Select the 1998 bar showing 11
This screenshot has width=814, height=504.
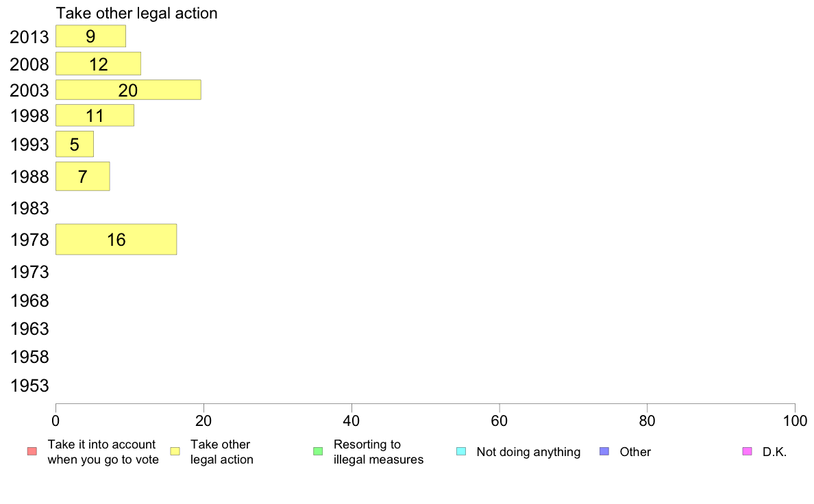(x=95, y=115)
